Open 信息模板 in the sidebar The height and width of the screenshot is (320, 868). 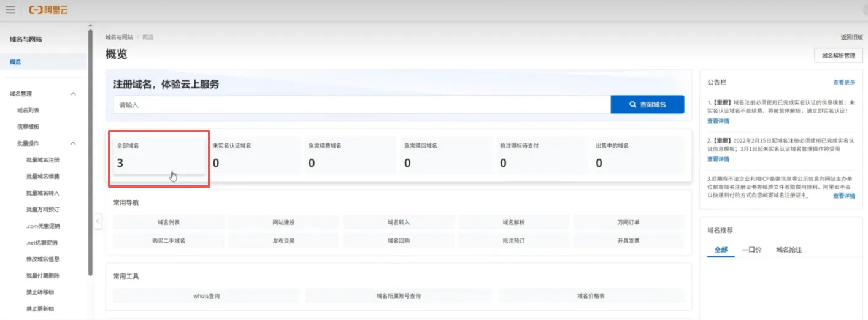(28, 127)
